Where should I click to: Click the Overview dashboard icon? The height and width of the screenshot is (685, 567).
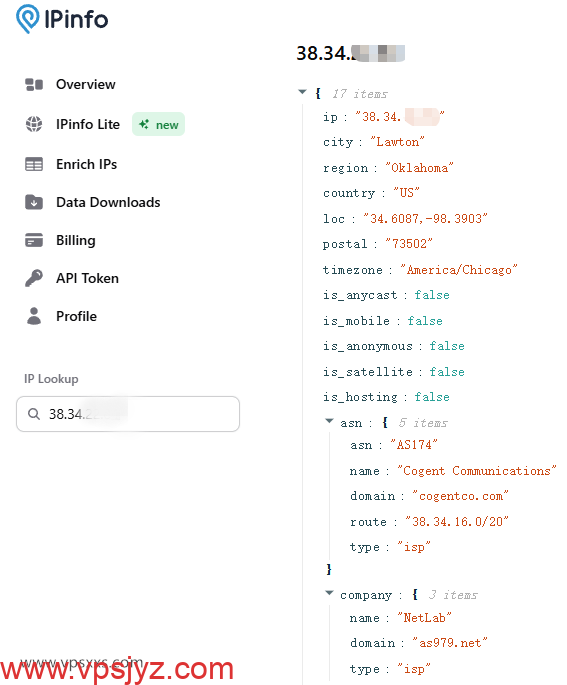[34, 84]
